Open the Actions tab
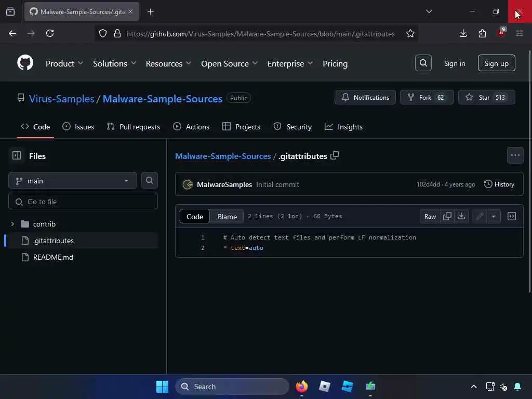Screen dimensions: 532x399 point(191,127)
